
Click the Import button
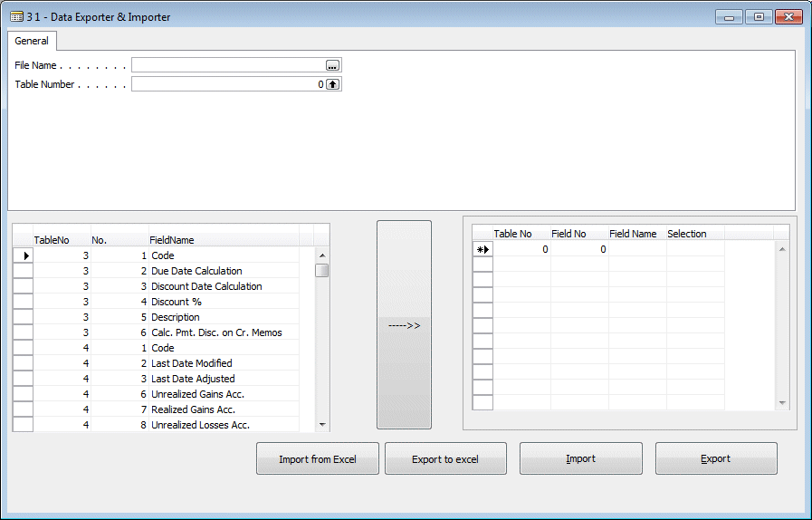(x=581, y=458)
